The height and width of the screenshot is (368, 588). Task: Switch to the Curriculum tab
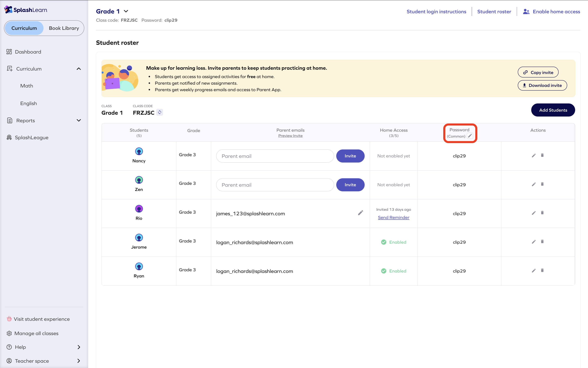[x=24, y=28]
